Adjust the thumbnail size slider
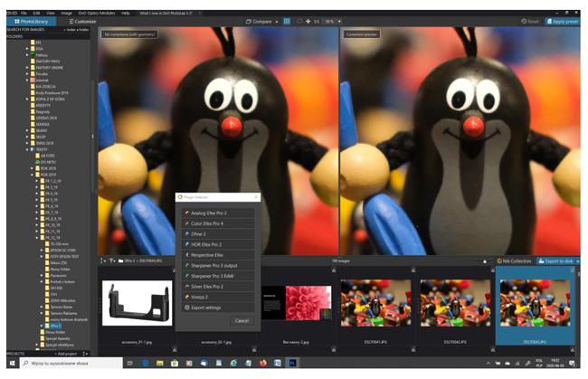The width and height of the screenshot is (588, 379). 483,261
